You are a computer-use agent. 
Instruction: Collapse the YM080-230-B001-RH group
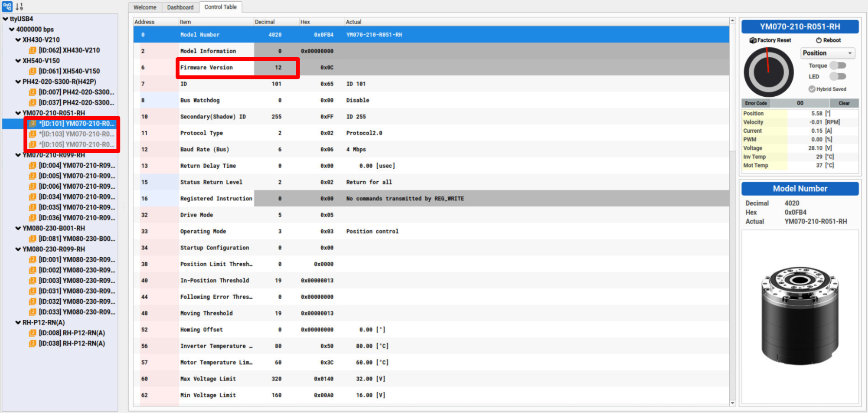[18, 228]
